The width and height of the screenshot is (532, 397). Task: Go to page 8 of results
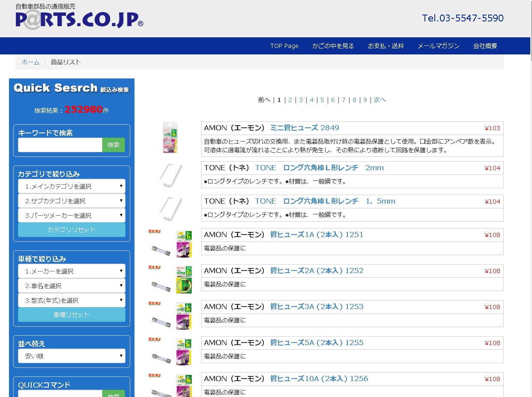point(354,100)
